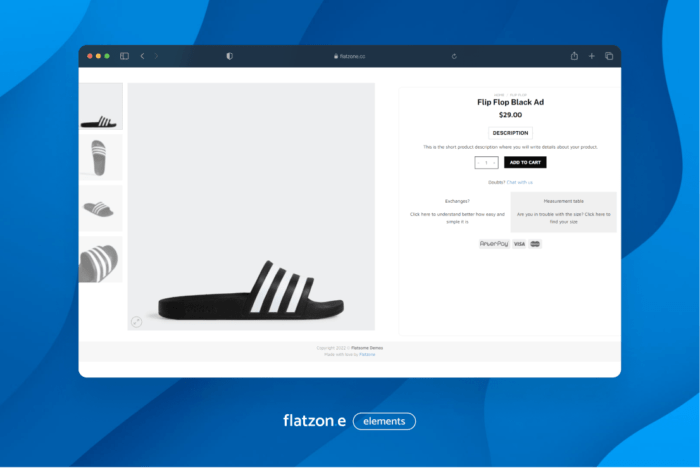Select the top-view sandal thumbnail
Screen dimensions: 700x468
101,158
